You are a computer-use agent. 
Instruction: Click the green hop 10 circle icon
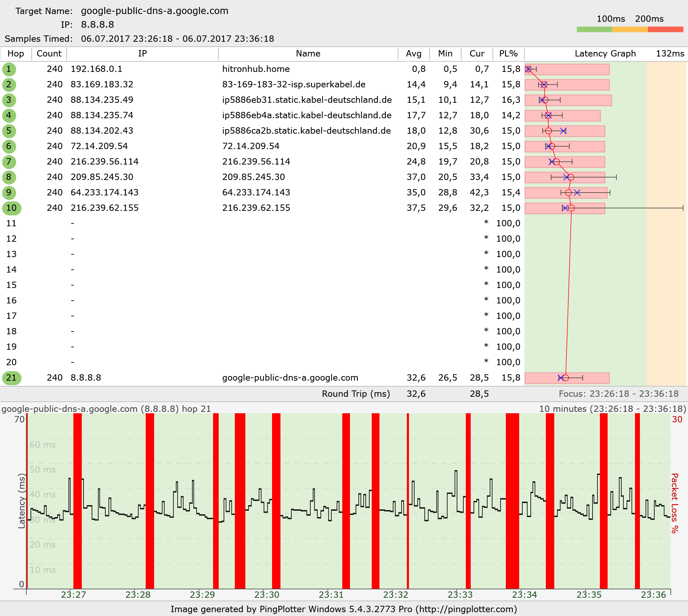point(12,208)
